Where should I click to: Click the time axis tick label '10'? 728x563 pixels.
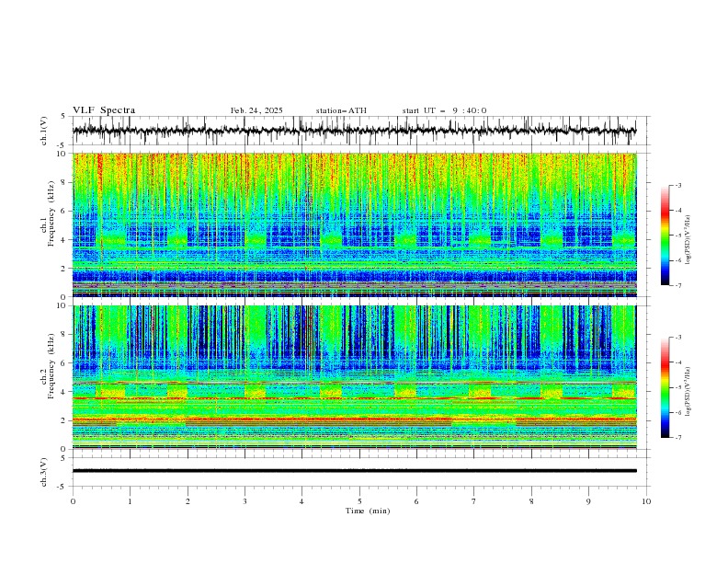pos(646,501)
